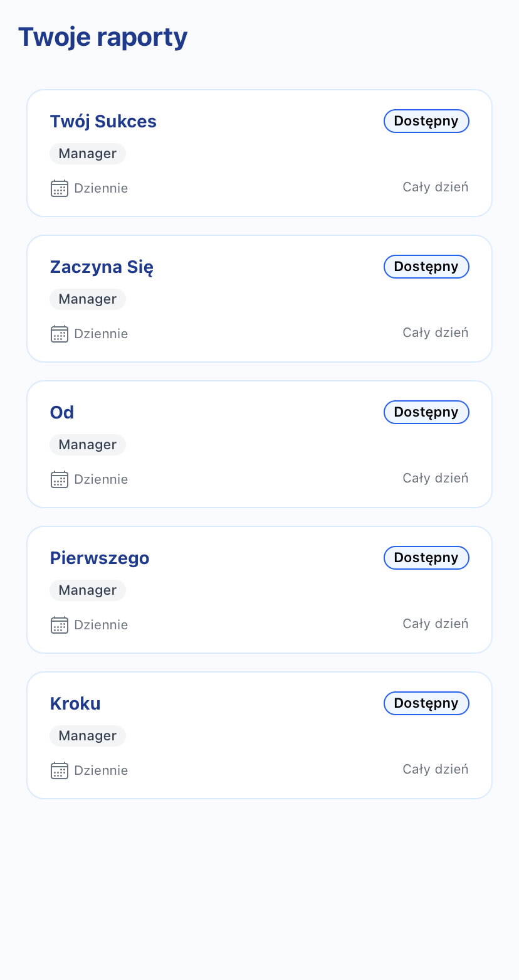
Task: Click Cały dzień on the Kroku card
Action: click(435, 769)
